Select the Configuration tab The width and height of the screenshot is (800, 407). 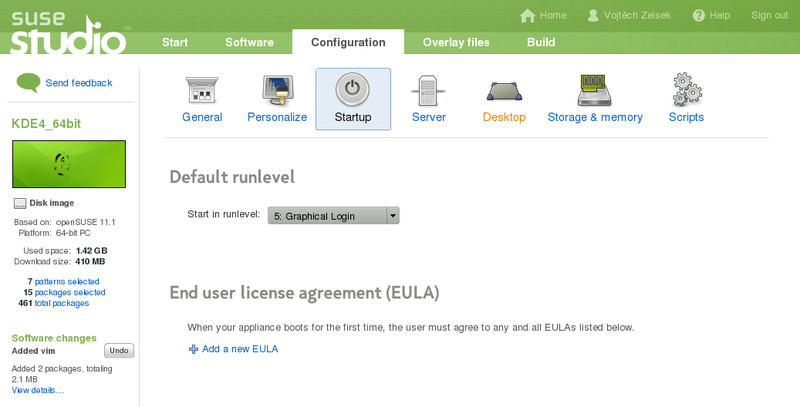tap(348, 42)
